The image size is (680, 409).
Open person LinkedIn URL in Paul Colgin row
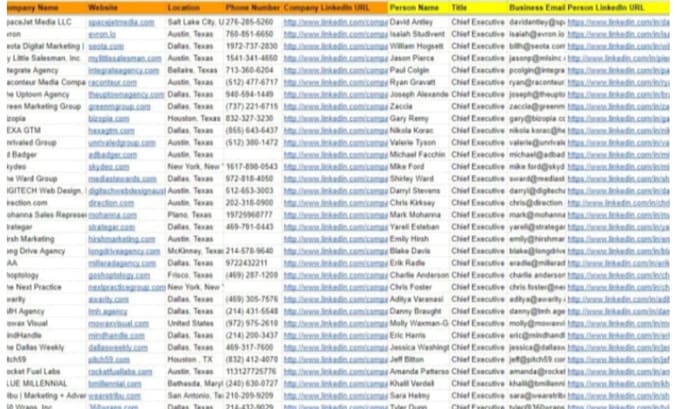tap(618, 71)
